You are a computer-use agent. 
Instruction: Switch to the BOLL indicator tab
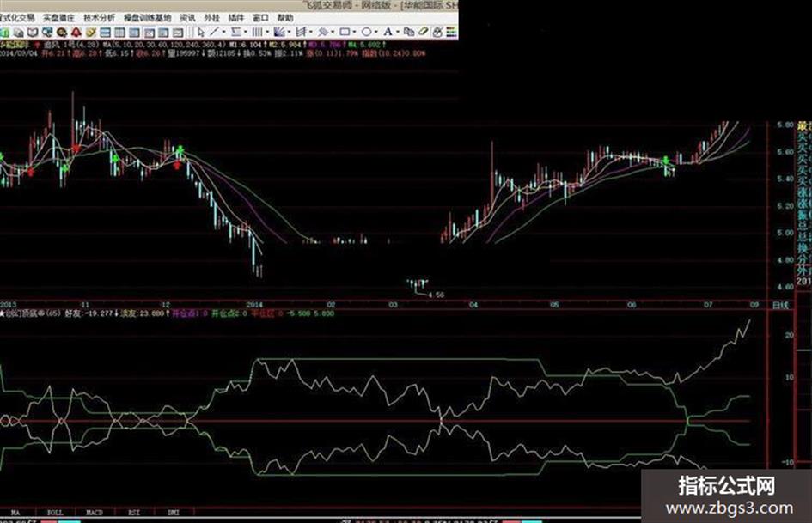55,512
